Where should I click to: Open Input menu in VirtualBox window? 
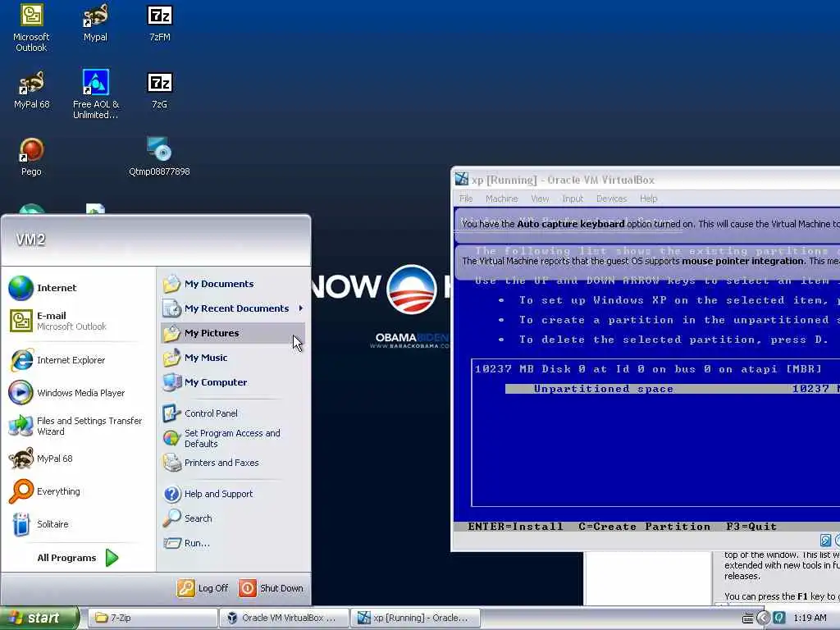572,199
